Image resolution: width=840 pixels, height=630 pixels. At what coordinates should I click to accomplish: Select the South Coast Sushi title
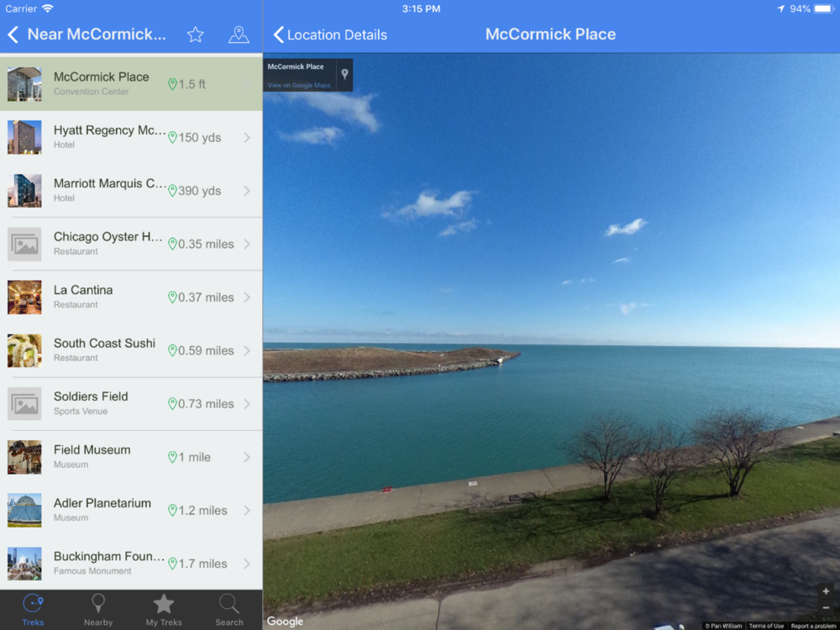104,343
